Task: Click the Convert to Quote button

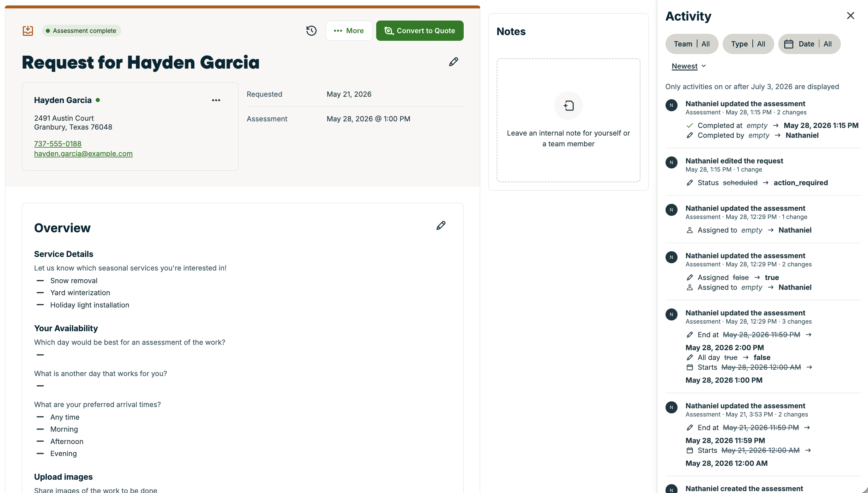Action: tap(419, 31)
